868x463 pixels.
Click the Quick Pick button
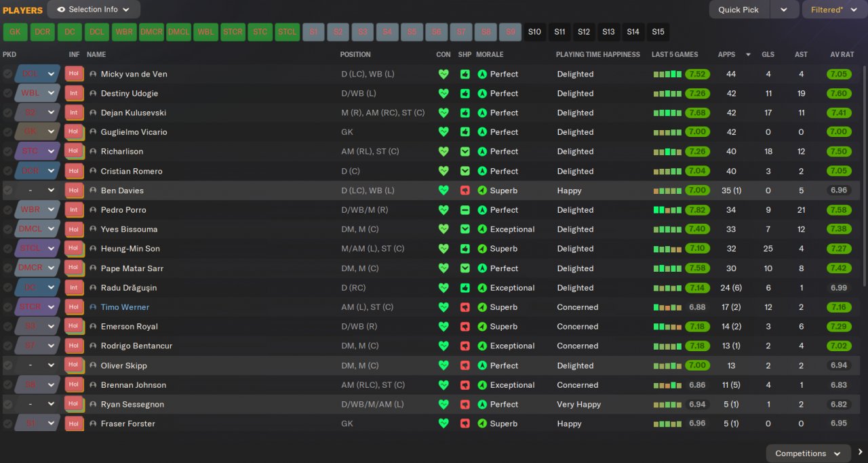pos(739,9)
